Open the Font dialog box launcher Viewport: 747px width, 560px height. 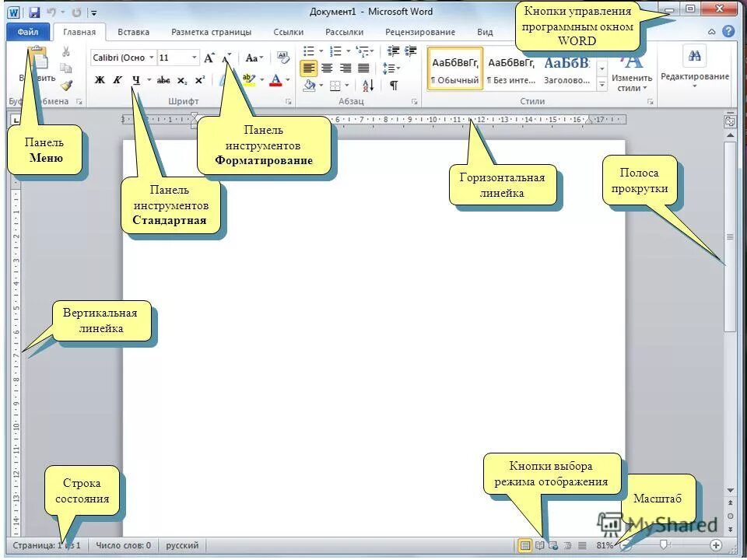[288, 101]
